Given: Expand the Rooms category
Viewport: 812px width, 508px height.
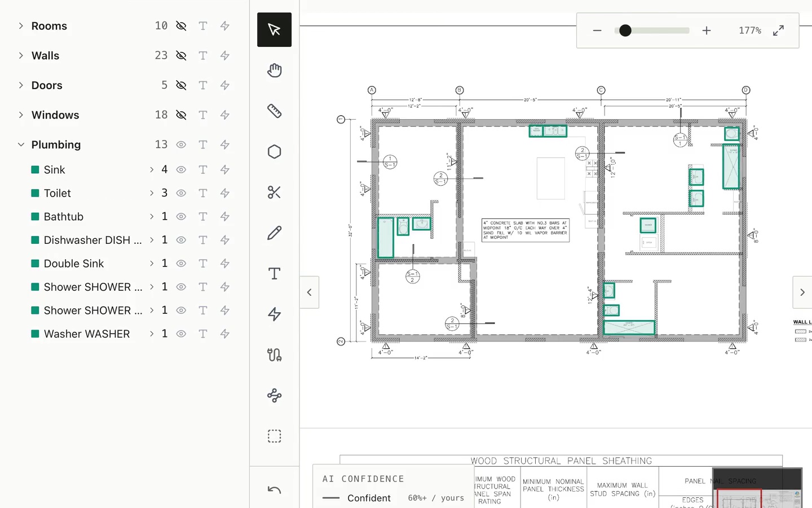Looking at the screenshot, I should coord(21,26).
